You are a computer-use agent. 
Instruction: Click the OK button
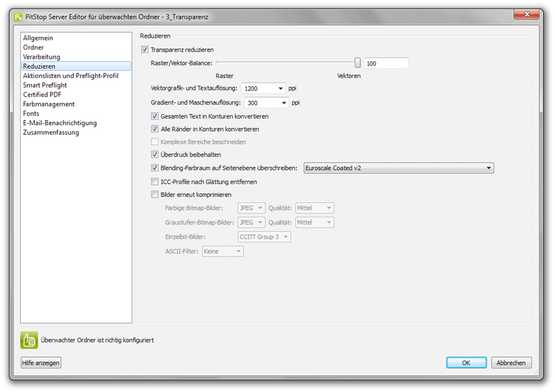(x=466, y=363)
